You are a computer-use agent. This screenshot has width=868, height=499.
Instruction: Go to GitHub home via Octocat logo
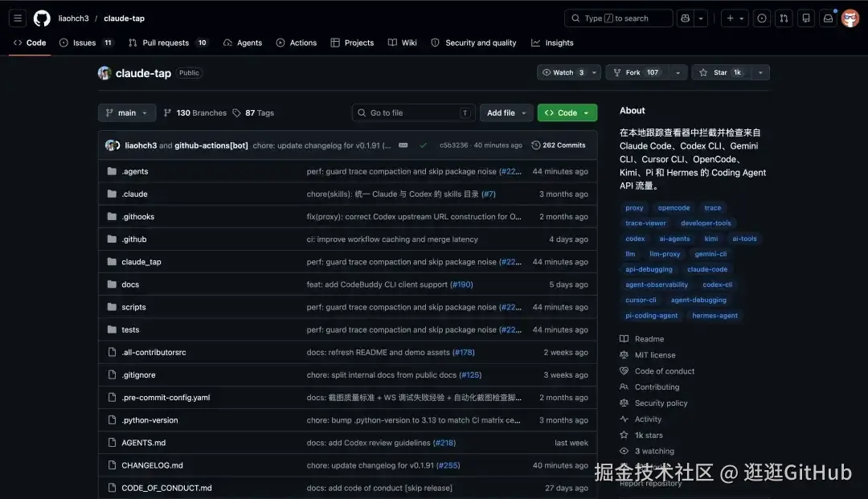pos(42,18)
